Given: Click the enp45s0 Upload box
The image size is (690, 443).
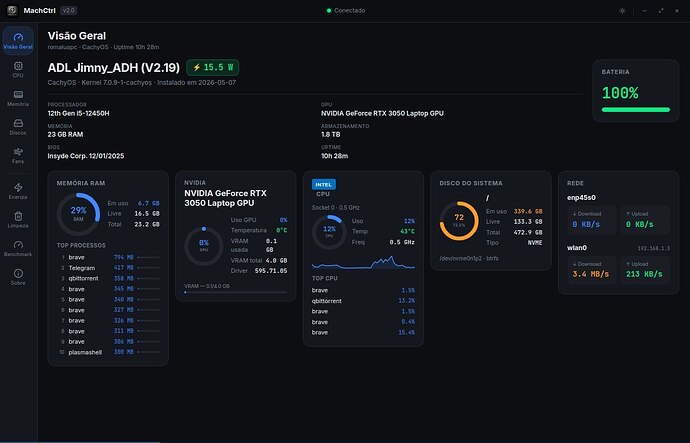Looking at the screenshot, I should [x=645, y=220].
